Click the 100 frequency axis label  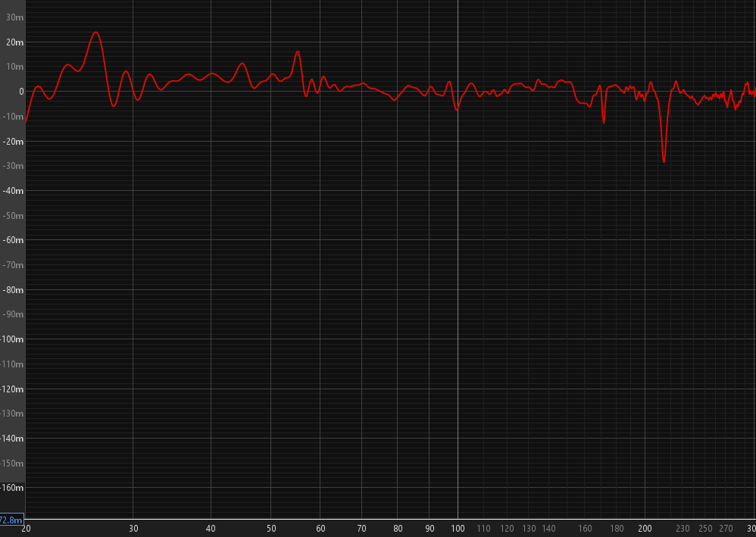pyautogui.click(x=458, y=529)
